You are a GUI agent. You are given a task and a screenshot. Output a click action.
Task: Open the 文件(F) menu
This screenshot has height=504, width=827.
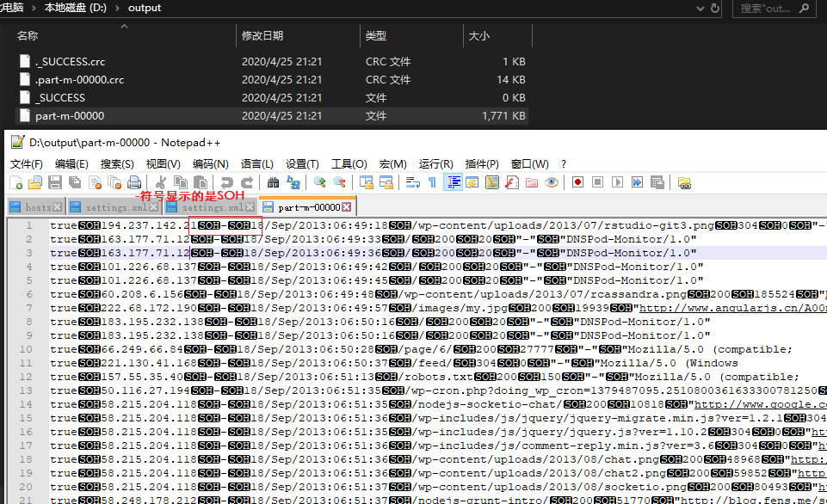(x=27, y=164)
